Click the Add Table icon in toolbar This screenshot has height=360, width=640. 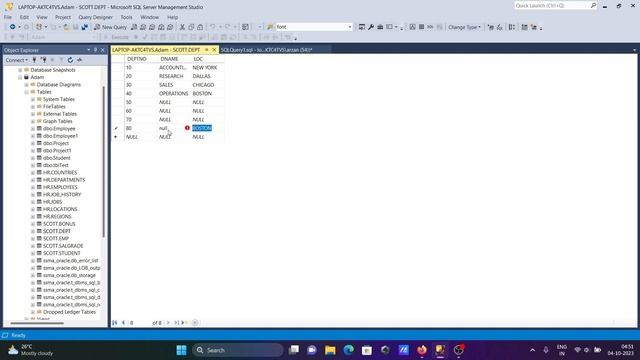click(524, 27)
